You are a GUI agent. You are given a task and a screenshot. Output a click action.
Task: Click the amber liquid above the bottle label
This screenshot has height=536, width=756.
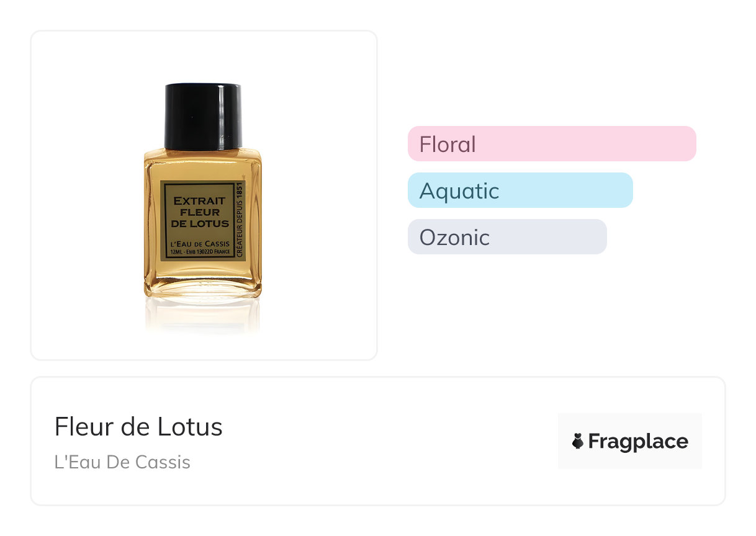(x=202, y=165)
